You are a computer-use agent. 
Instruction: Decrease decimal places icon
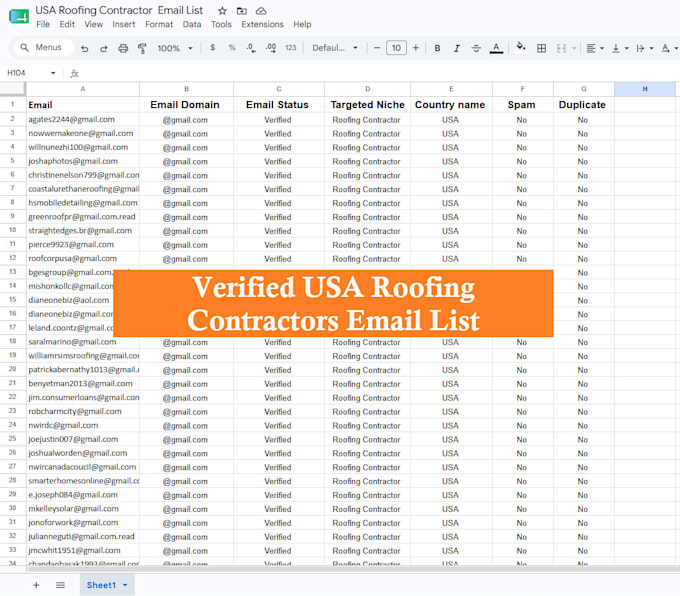click(x=251, y=48)
